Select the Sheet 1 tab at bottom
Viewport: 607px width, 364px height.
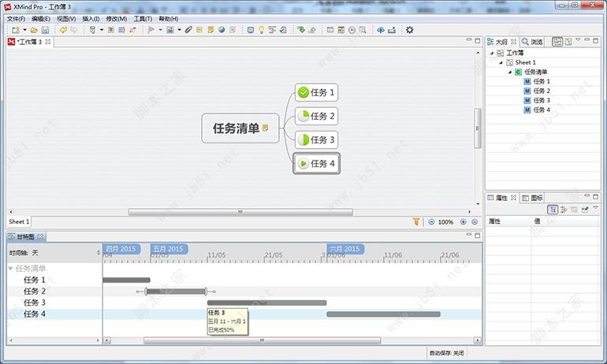coord(19,221)
